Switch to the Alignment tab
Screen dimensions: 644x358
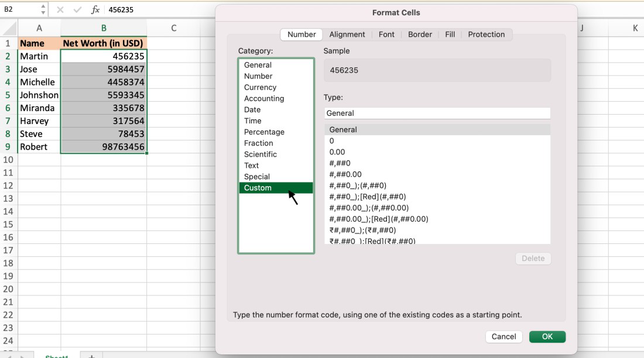click(x=347, y=35)
